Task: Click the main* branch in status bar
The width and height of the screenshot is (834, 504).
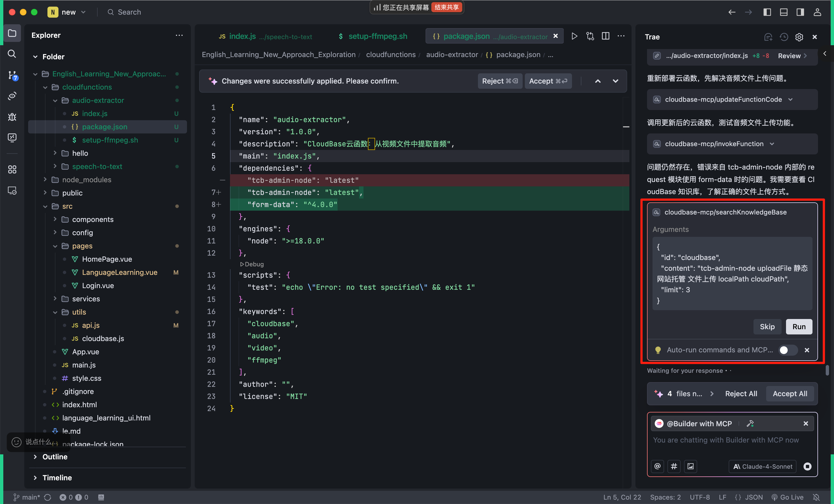Action: [26, 497]
